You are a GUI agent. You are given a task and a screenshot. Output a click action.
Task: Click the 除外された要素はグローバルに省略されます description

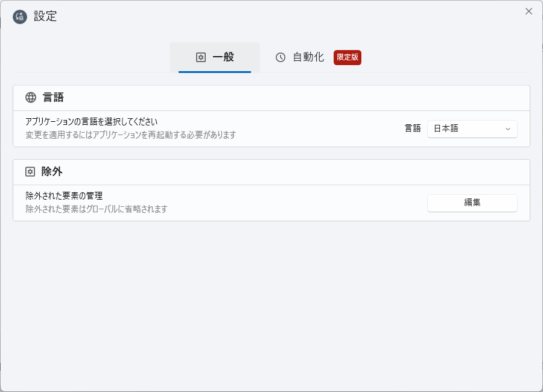click(96, 209)
